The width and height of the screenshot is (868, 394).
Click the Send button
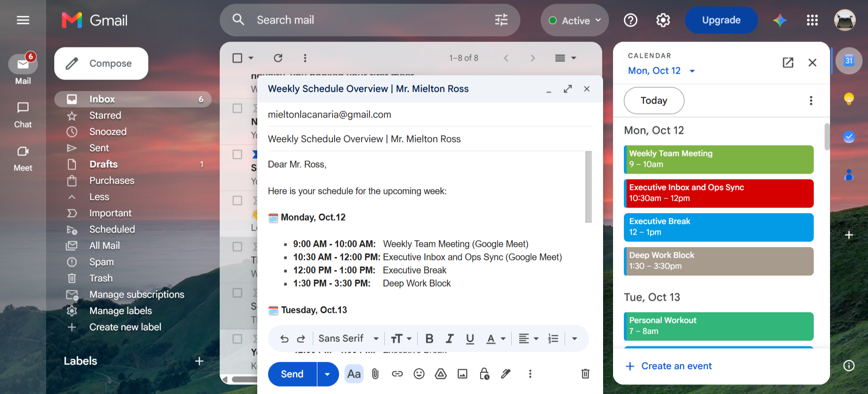[x=292, y=374]
